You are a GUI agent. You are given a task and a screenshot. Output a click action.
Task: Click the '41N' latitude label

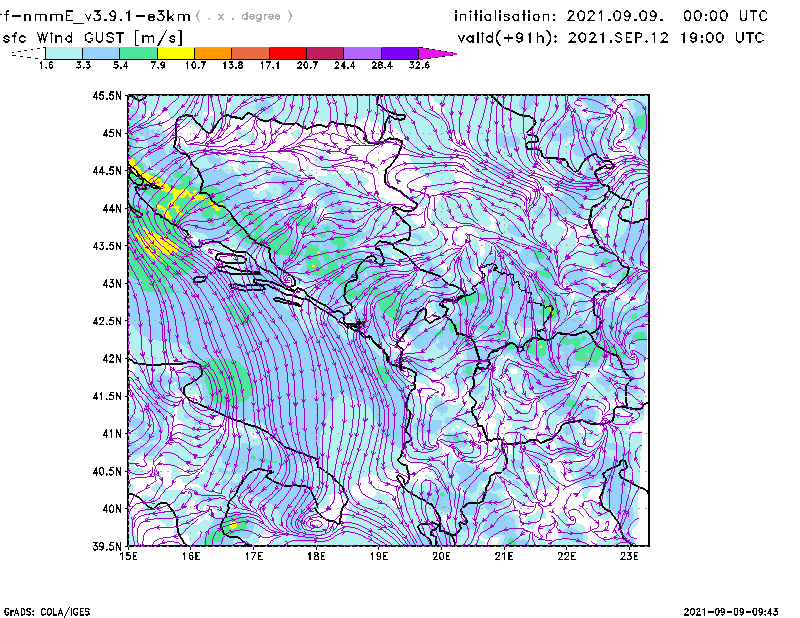pos(112,433)
